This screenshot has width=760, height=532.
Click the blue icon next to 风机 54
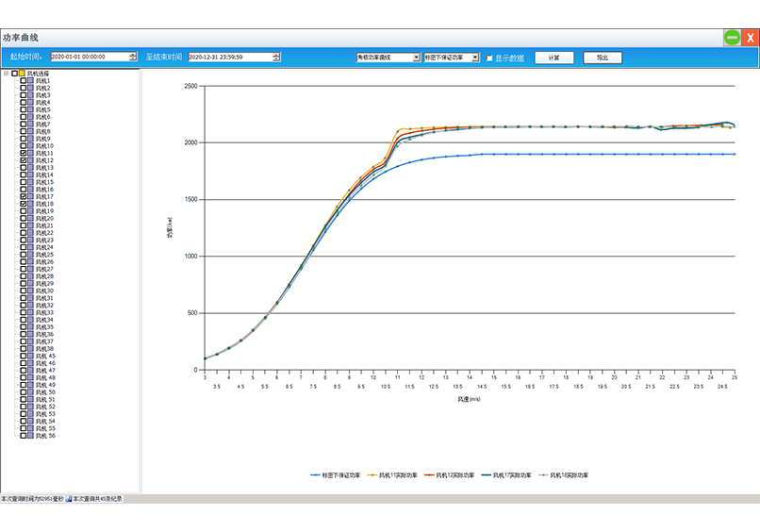[30, 421]
